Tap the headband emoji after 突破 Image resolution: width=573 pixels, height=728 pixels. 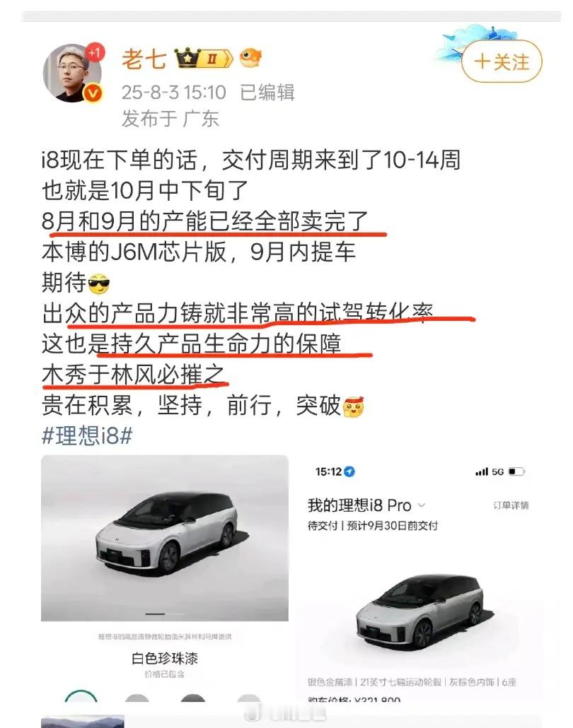pyautogui.click(x=353, y=406)
